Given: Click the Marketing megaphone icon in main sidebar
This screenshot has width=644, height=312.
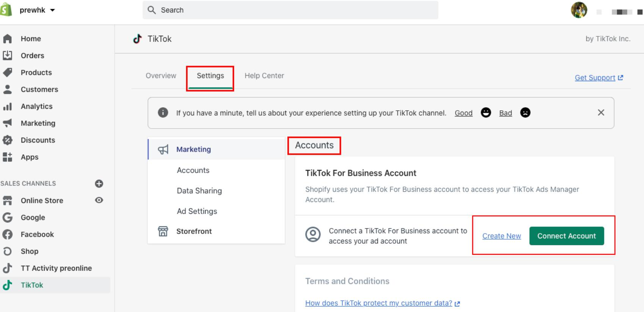Looking at the screenshot, I should [7, 123].
